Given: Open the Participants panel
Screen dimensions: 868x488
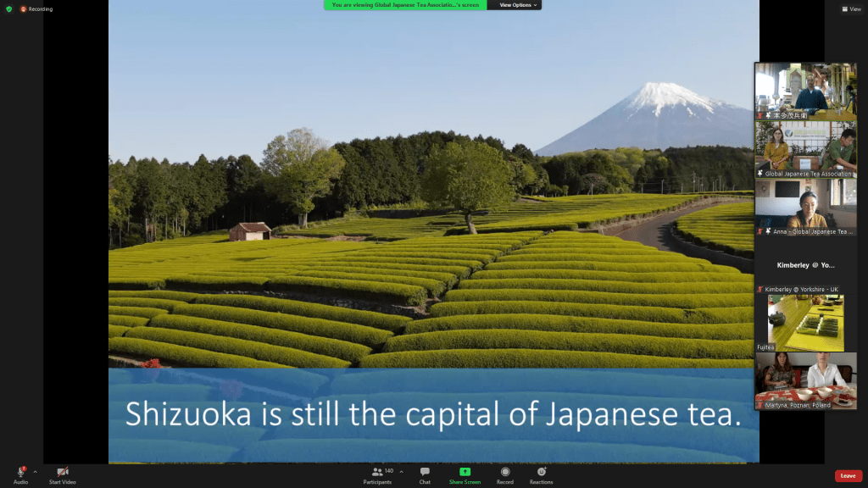Looking at the screenshot, I should pos(378,472).
